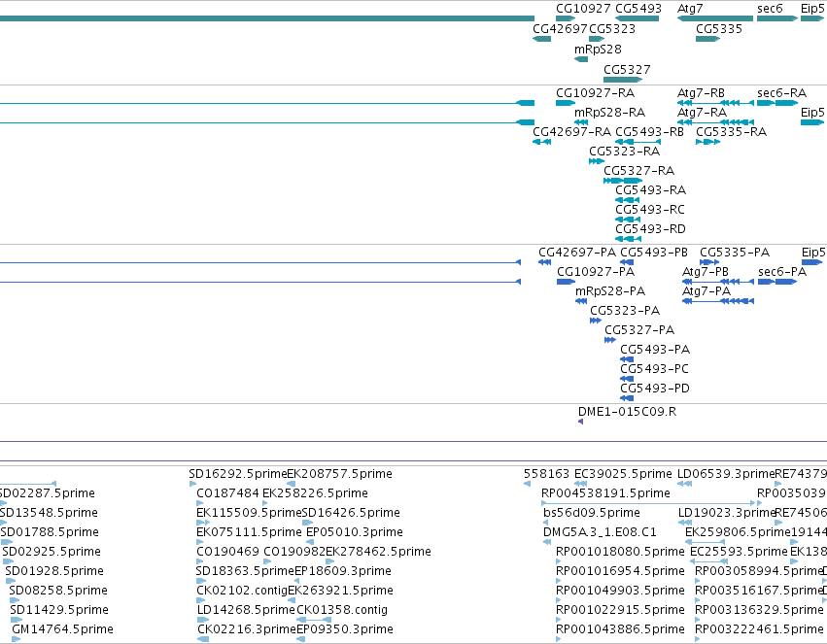The height and width of the screenshot is (644, 827).
Task: Select the RP003222461.5prime EST label
Action: tap(759, 629)
